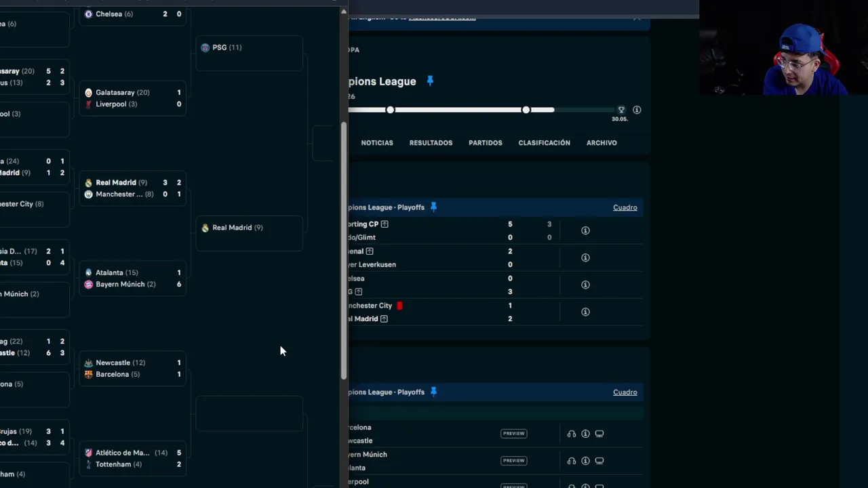The width and height of the screenshot is (868, 488).
Task: Click the PSG crest in the quarter-final slot
Action: pos(205,47)
